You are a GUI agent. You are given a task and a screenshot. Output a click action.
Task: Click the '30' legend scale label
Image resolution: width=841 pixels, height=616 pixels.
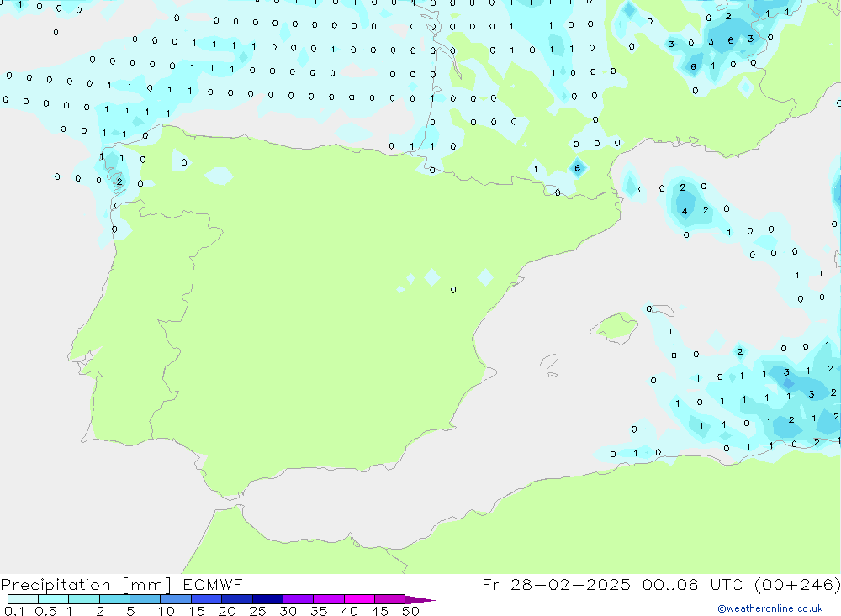click(x=288, y=611)
